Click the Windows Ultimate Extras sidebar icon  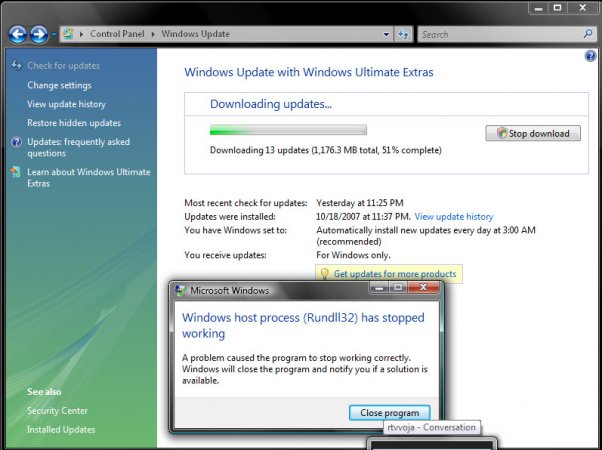[x=16, y=172]
